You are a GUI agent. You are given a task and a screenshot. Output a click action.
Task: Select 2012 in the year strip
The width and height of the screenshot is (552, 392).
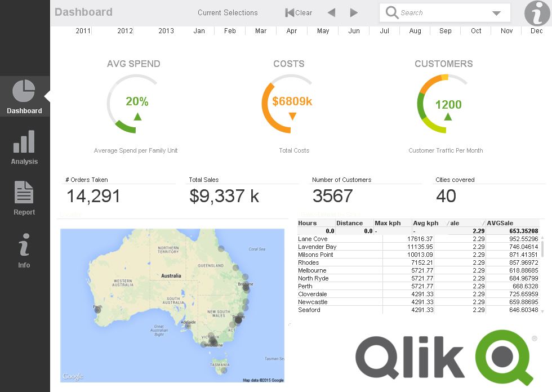[124, 32]
